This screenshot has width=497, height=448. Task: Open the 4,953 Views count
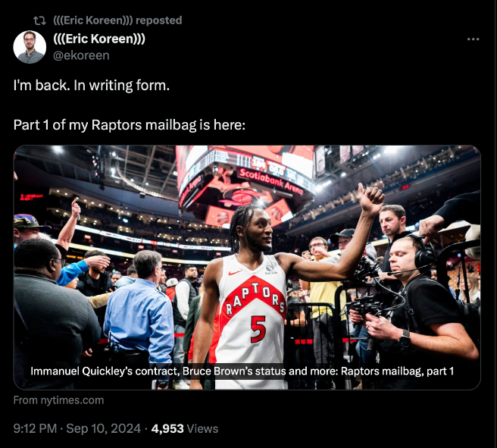coord(185,428)
